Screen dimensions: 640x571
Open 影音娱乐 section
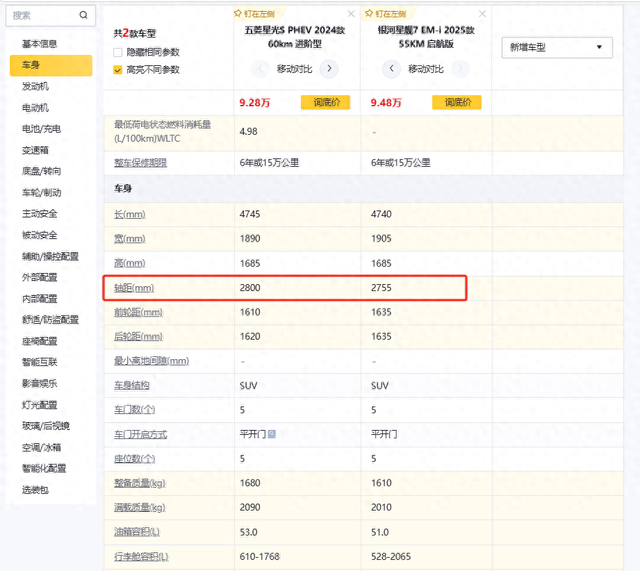[x=40, y=383]
